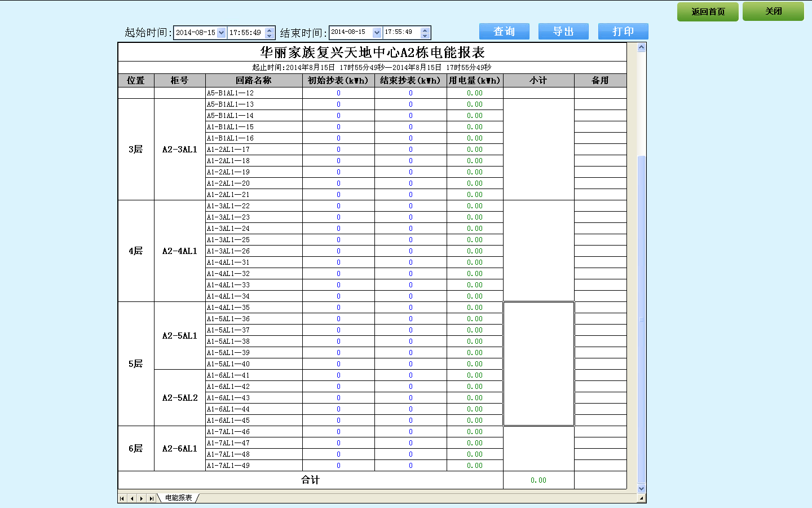Image resolution: width=812 pixels, height=508 pixels.
Task: Go to previous sheet tab arrow
Action: click(132, 498)
